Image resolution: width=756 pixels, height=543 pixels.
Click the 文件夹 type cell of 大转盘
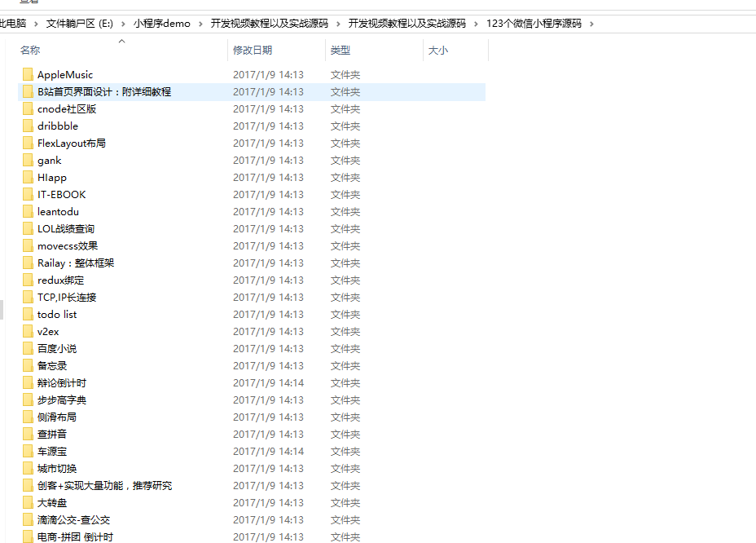click(345, 502)
